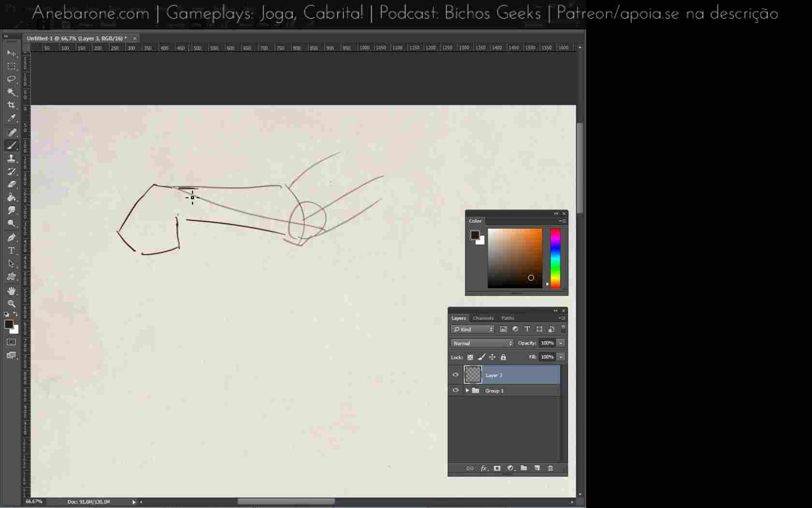Open Layers panel options menu
This screenshot has height=508, width=812.
562,318
